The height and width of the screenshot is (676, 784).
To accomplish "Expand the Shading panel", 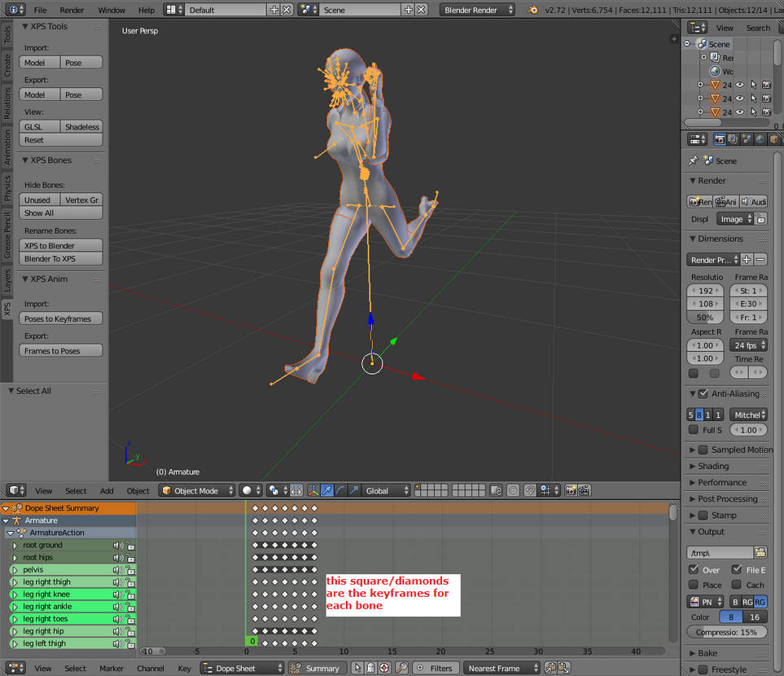I will click(x=713, y=466).
